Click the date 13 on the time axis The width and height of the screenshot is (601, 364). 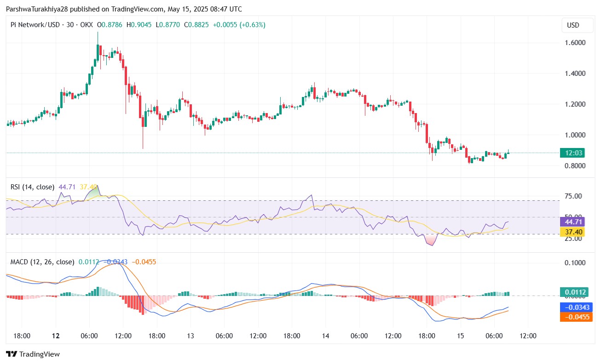tap(190, 336)
